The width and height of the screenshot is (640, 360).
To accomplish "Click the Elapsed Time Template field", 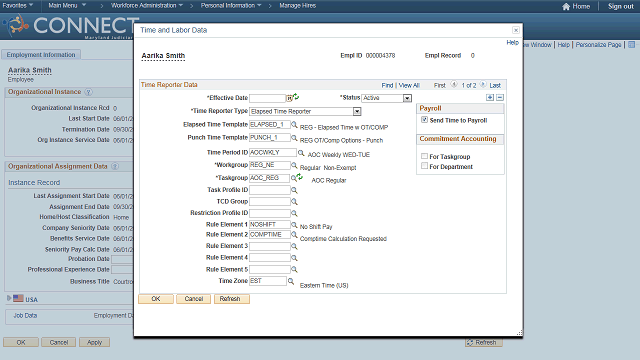I will click(270, 124).
